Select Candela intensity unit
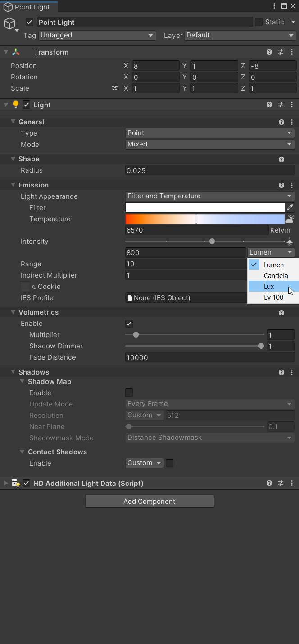The image size is (299, 644). point(273,276)
